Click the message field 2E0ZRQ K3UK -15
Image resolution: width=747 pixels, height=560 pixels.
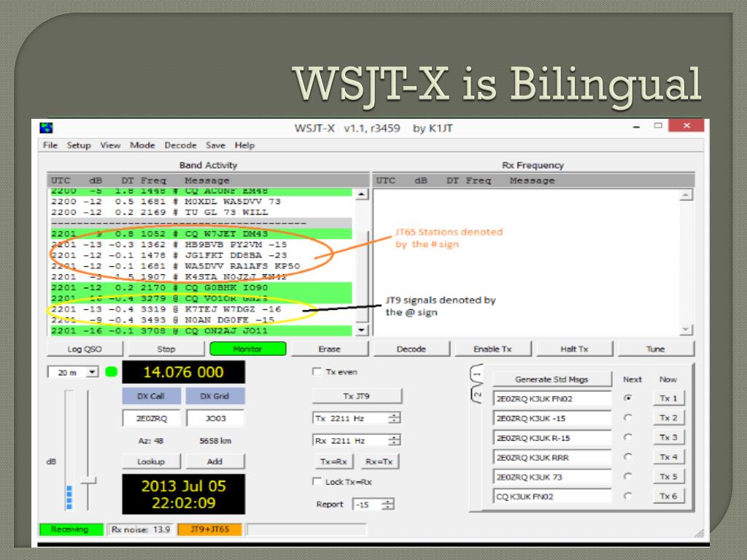coord(552,419)
